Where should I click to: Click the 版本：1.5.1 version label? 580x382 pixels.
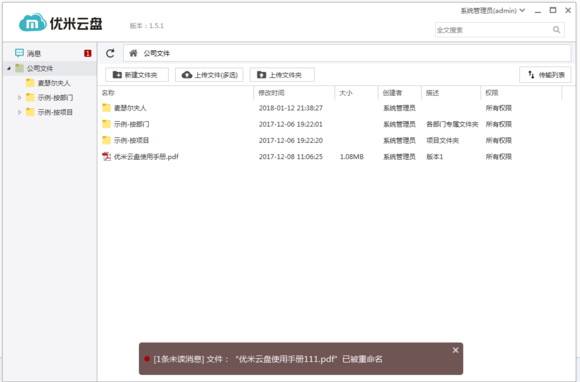(x=146, y=26)
